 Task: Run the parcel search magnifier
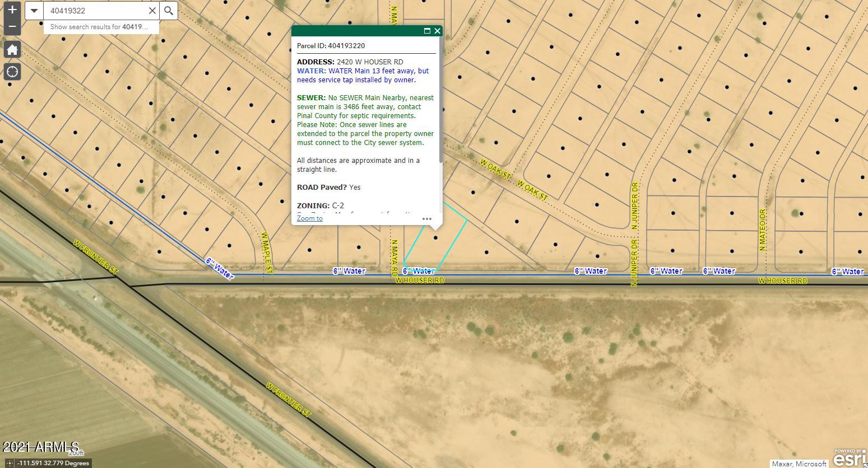coord(169,11)
